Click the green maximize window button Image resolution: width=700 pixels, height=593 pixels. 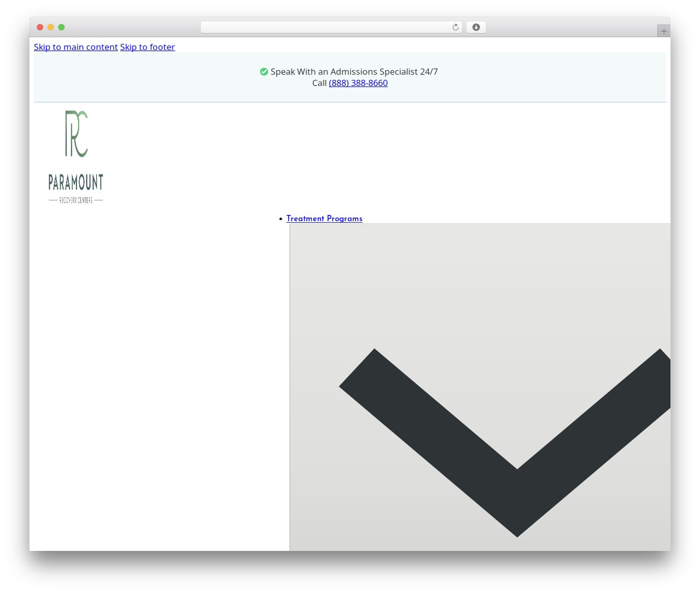(x=61, y=27)
